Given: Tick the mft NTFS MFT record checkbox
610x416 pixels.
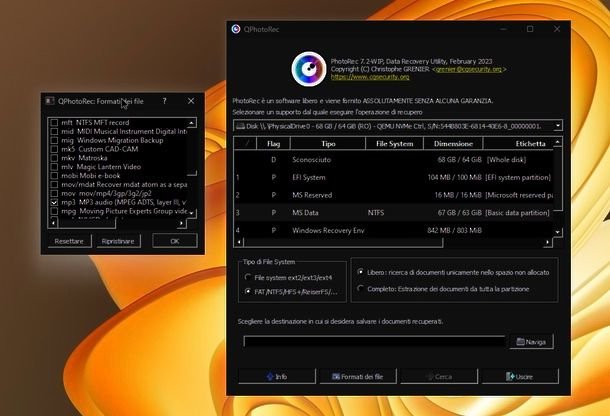Looking at the screenshot, I should click(54, 123).
